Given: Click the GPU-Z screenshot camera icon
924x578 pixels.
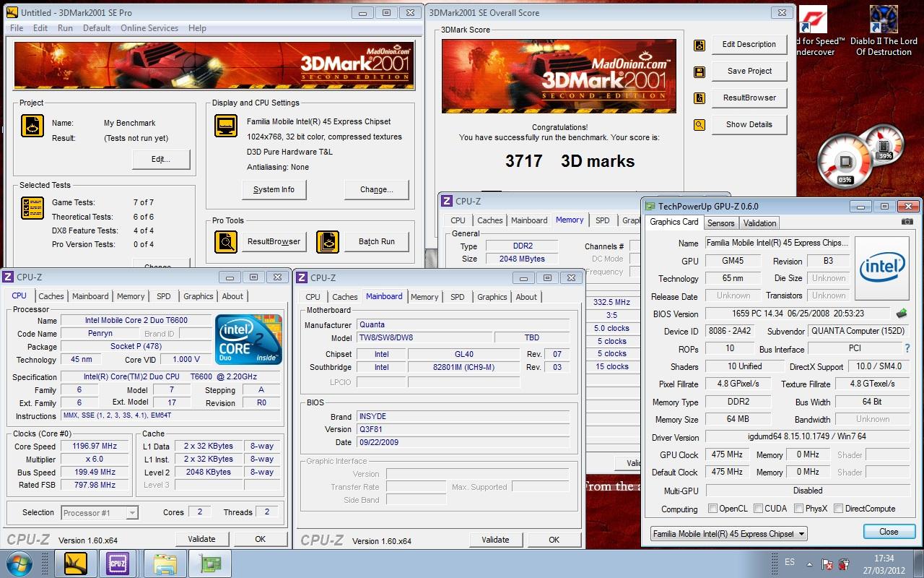Looking at the screenshot, I should pos(907,222).
